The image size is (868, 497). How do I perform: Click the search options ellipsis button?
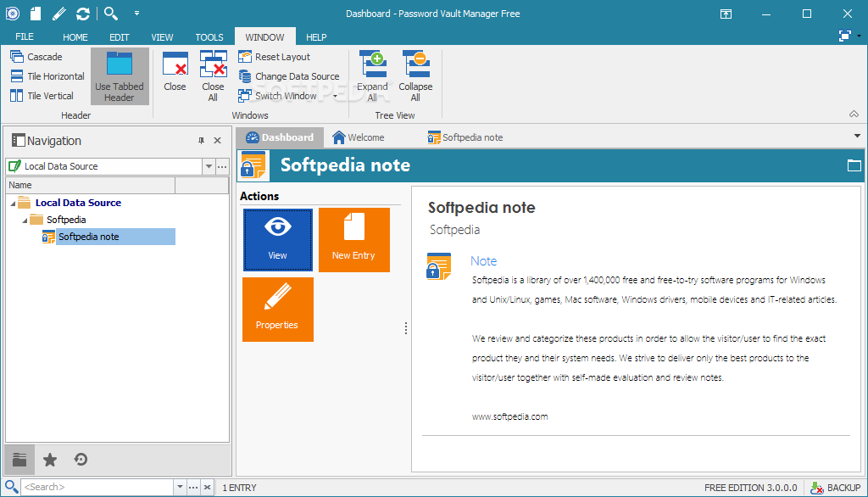(x=193, y=487)
